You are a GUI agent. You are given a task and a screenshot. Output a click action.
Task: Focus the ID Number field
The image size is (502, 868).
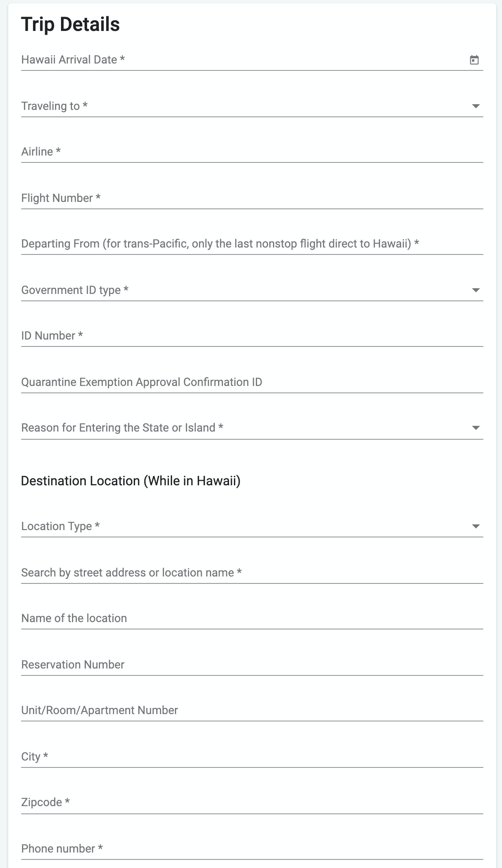coord(252,336)
